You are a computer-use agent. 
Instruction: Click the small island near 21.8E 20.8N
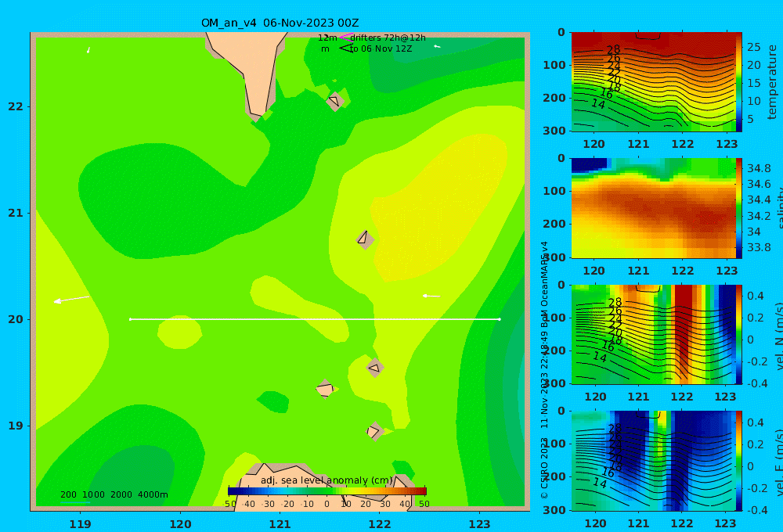pyautogui.click(x=365, y=239)
